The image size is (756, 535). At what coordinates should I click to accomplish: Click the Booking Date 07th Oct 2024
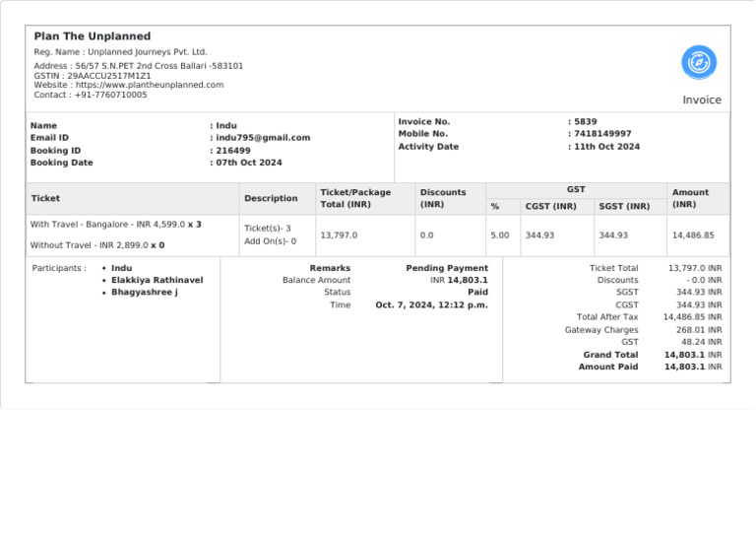[x=249, y=163]
